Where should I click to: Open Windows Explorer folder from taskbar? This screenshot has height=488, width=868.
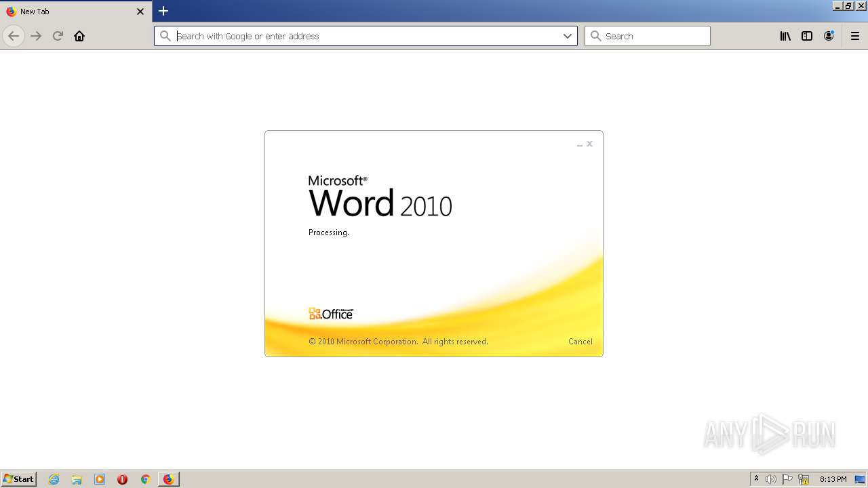pyautogui.click(x=77, y=479)
